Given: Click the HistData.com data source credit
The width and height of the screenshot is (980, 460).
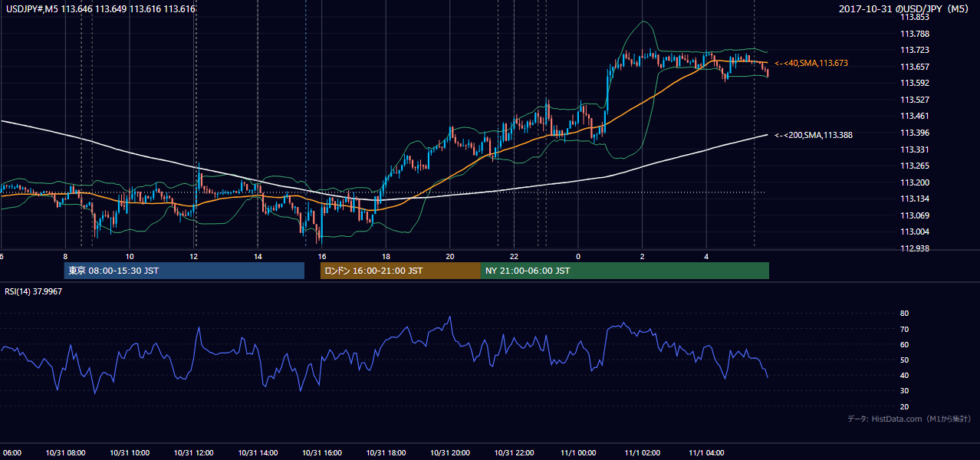Looking at the screenshot, I should 909,419.
